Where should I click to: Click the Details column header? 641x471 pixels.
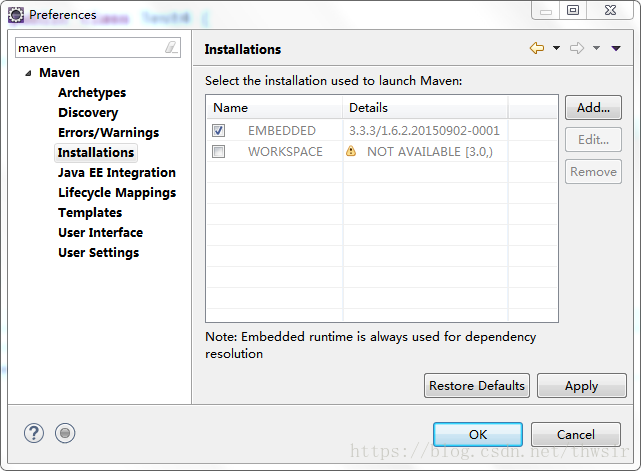pos(425,108)
